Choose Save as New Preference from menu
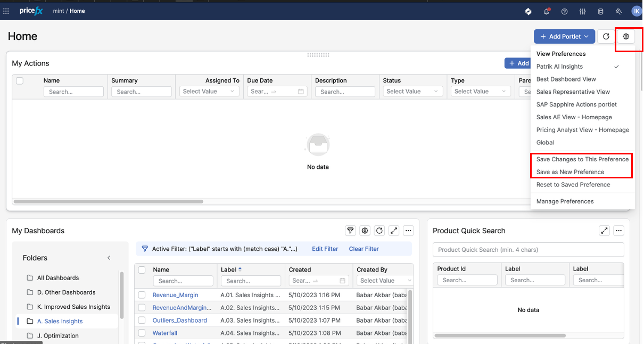The image size is (644, 344). click(x=570, y=172)
